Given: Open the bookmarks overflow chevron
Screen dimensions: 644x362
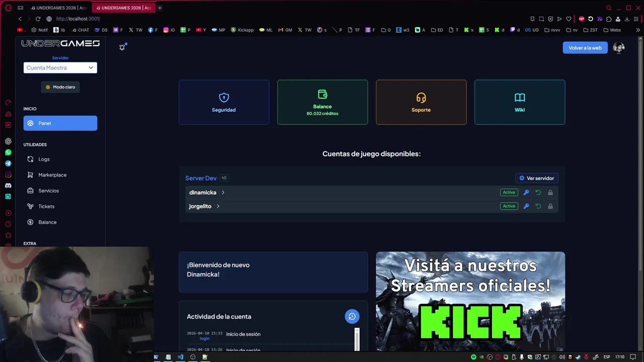Looking at the screenshot, I should [x=638, y=30].
